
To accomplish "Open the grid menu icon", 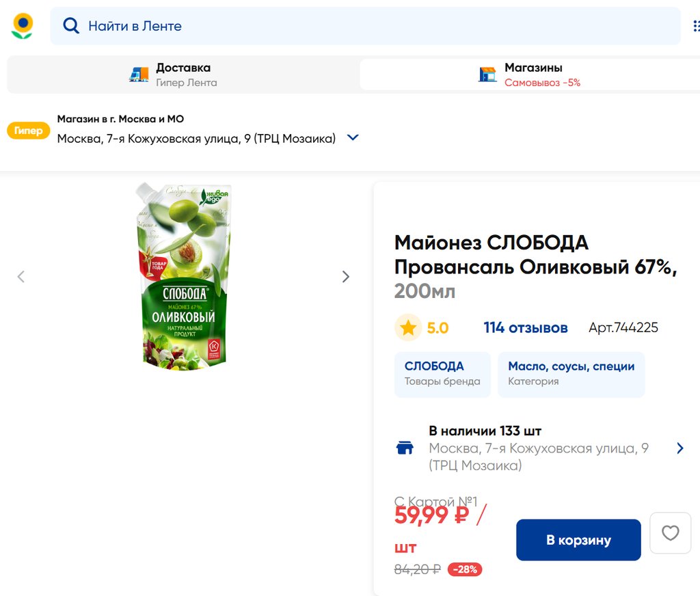I will click(x=695, y=26).
